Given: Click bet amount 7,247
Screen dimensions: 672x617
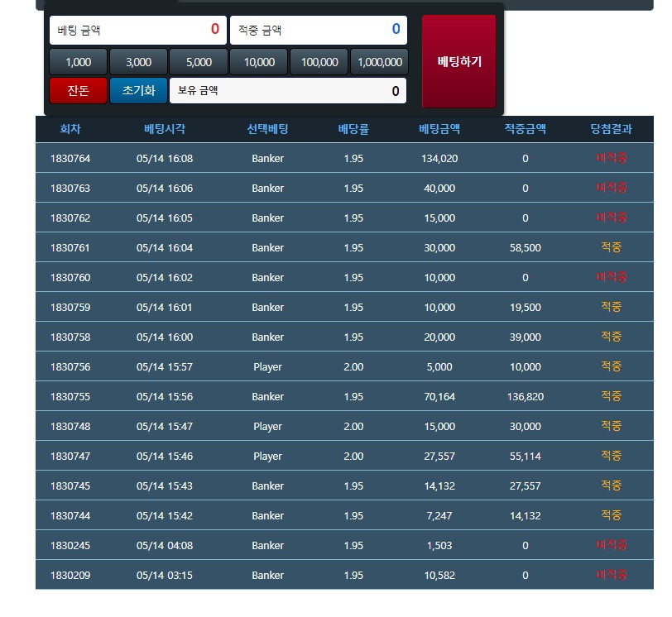Looking at the screenshot, I should [439, 515].
